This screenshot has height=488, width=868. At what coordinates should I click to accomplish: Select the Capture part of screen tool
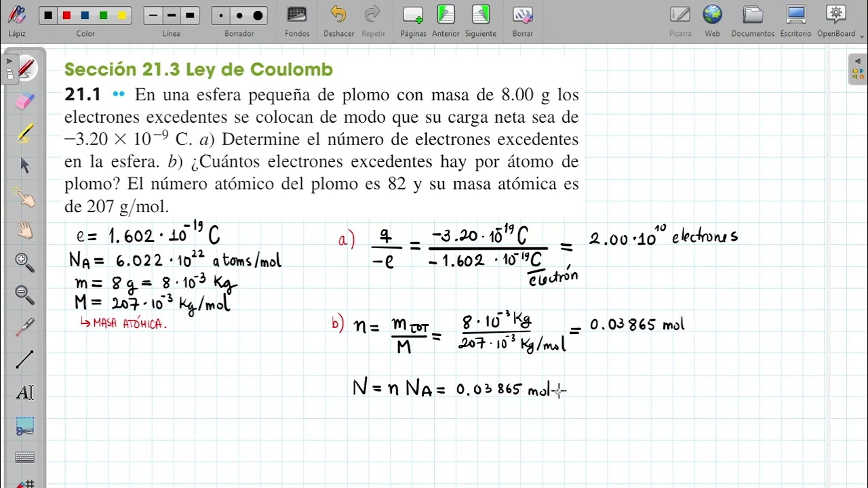point(25,427)
